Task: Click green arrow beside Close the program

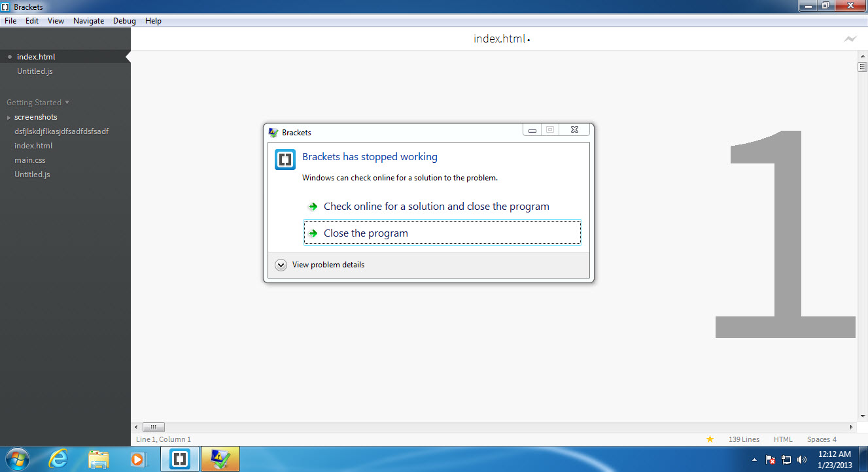Action: [x=313, y=233]
